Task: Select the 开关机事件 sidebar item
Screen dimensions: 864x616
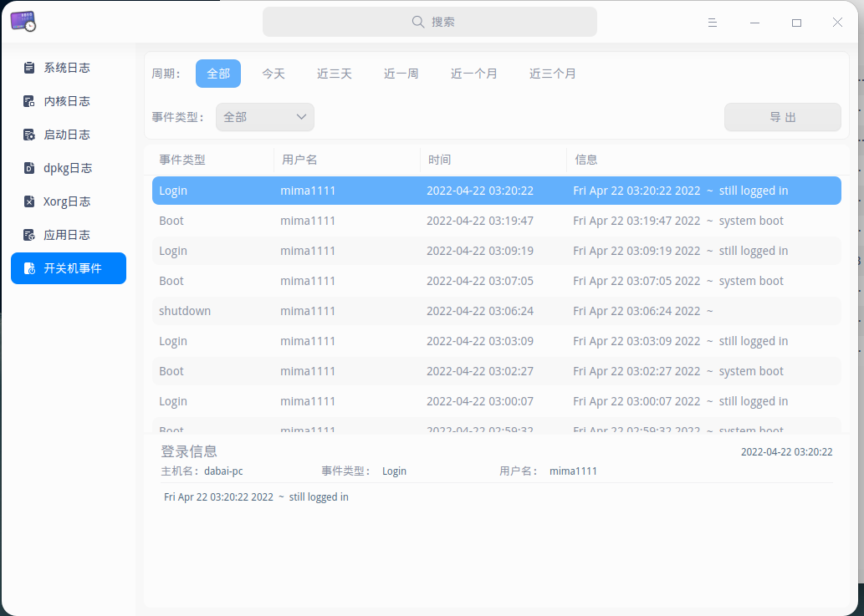Action: point(70,268)
